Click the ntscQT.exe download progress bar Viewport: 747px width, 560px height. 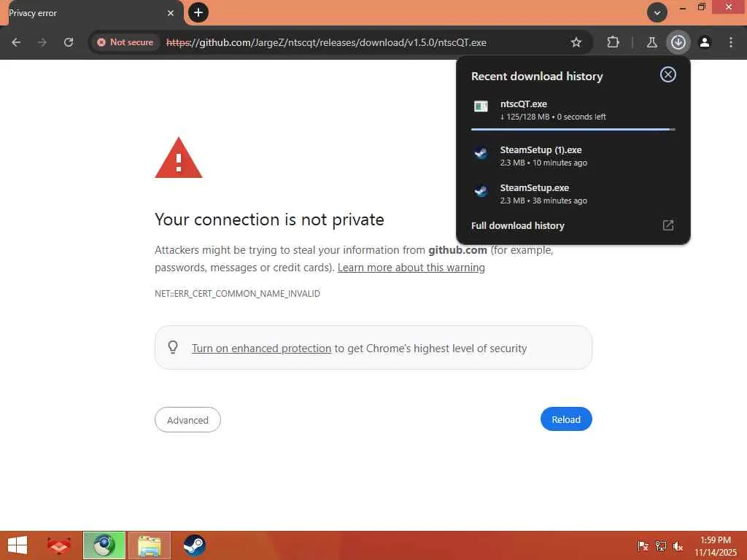[x=573, y=129]
